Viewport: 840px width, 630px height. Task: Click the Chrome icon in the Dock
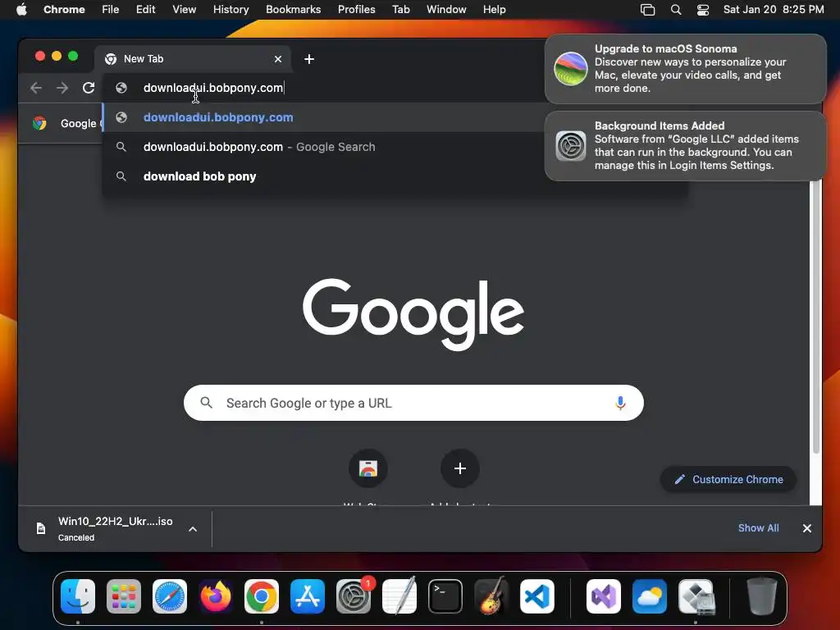click(262, 596)
